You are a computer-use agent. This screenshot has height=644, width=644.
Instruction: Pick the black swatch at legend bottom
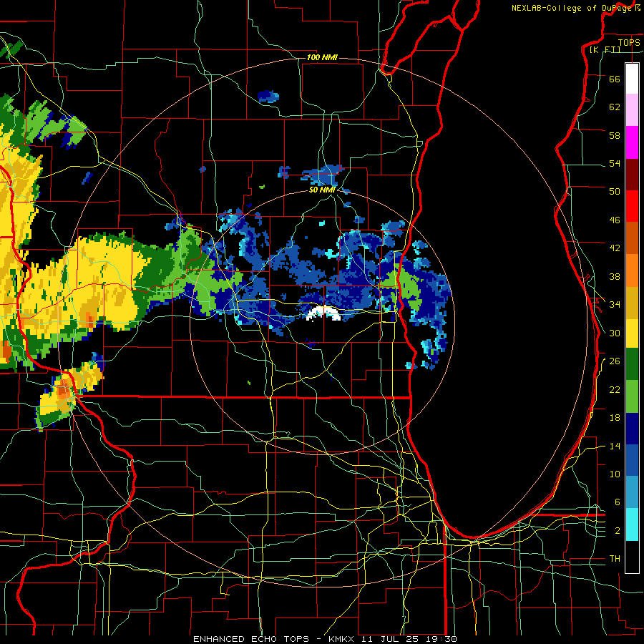[632, 556]
